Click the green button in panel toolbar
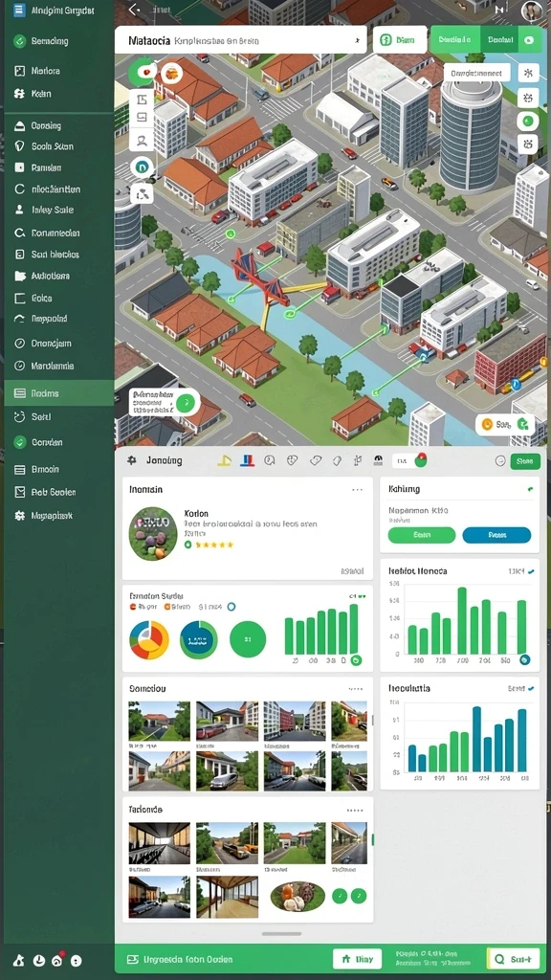 (525, 461)
